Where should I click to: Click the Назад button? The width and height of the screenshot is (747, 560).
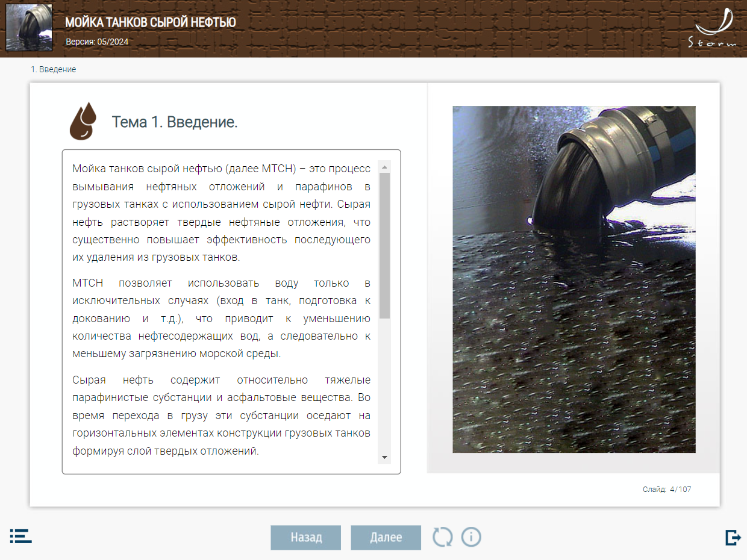point(306,538)
